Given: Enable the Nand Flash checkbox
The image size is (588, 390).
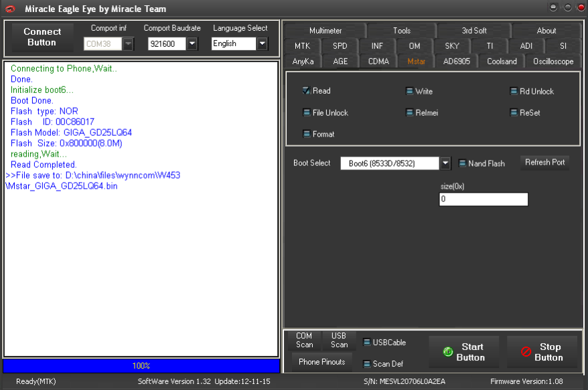Looking at the screenshot, I should 462,163.
